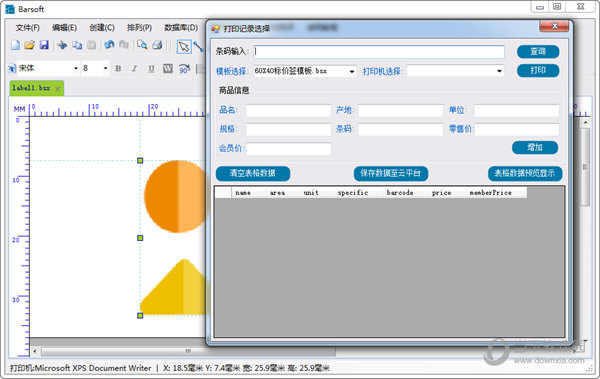Close the label1.bxx tab
Viewport: 600px width, 379px height.
point(58,89)
